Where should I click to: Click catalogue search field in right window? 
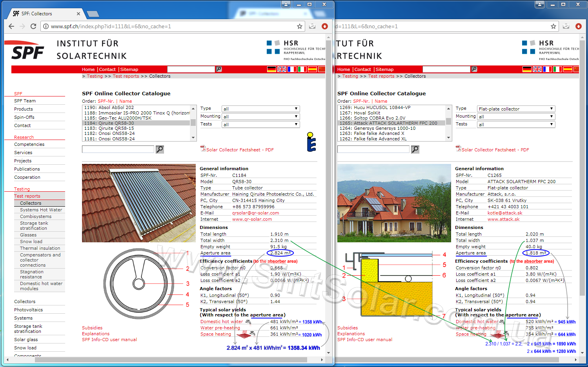[x=373, y=149]
